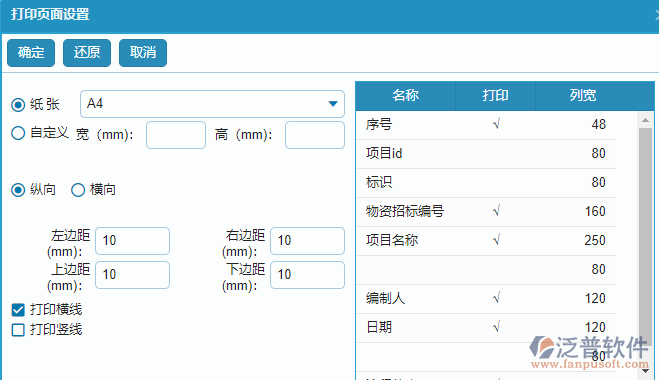Toggle print checkmark for 物资招标编号 row
The width and height of the screenshot is (659, 380).
[496, 211]
